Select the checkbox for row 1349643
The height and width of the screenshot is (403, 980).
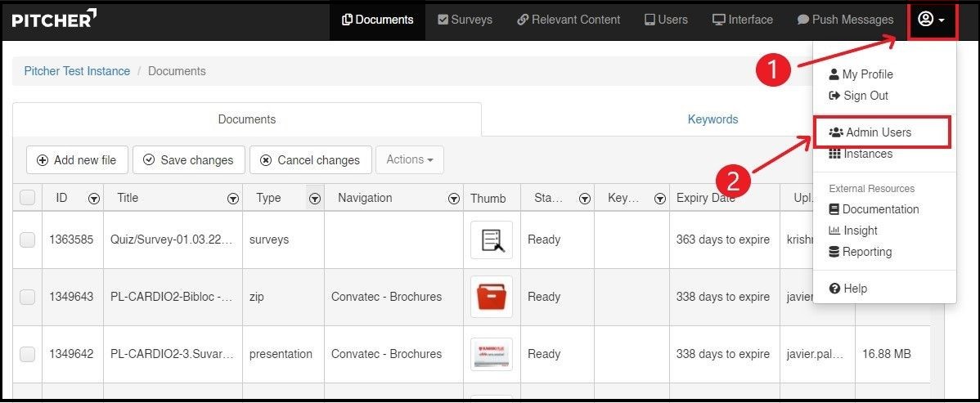27,297
